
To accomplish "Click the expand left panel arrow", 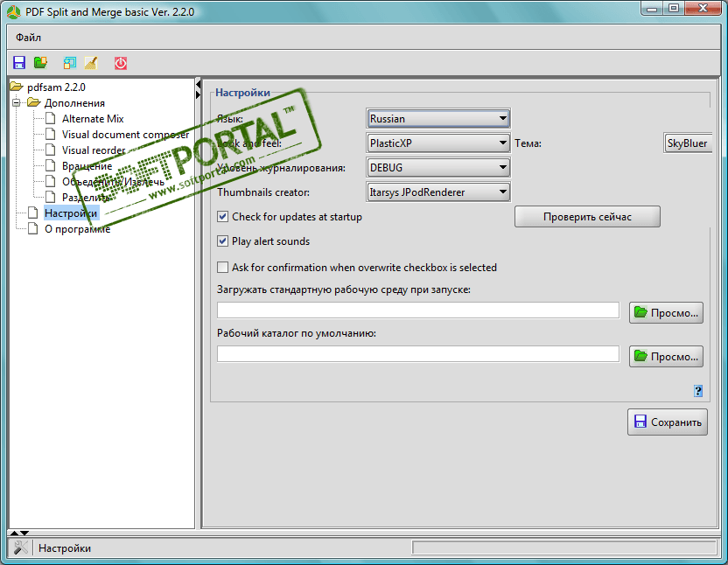I will pos(199,94).
